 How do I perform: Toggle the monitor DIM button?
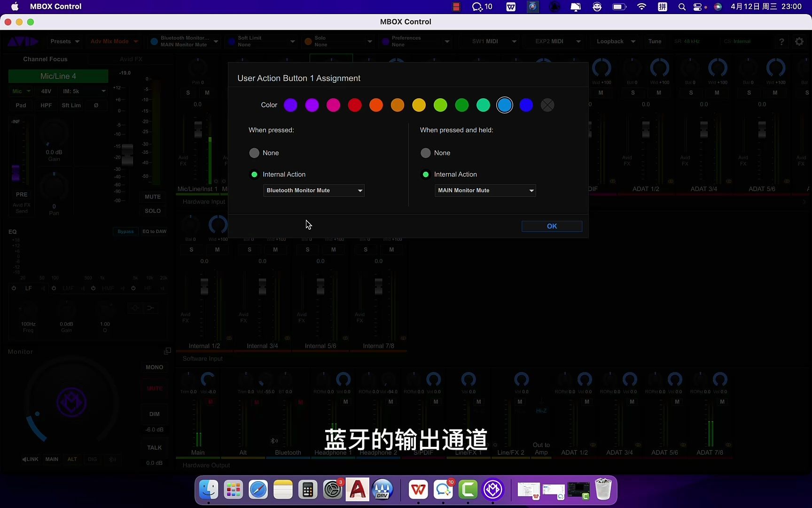pos(154,414)
